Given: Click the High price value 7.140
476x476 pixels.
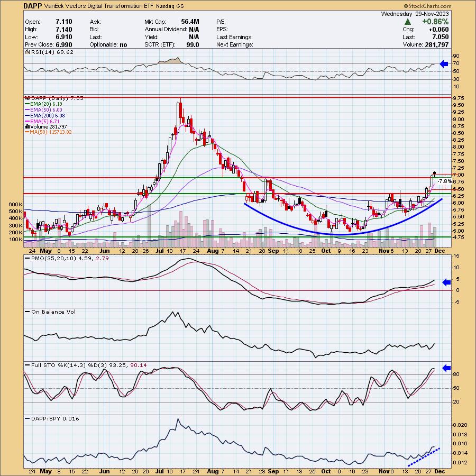Looking at the screenshot, I should 64,29.
